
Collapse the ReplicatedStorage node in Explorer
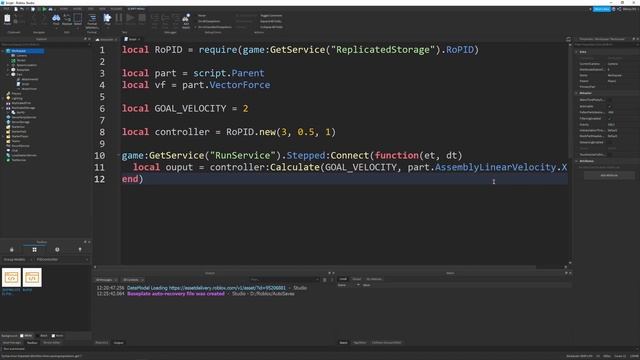[x=3, y=108]
